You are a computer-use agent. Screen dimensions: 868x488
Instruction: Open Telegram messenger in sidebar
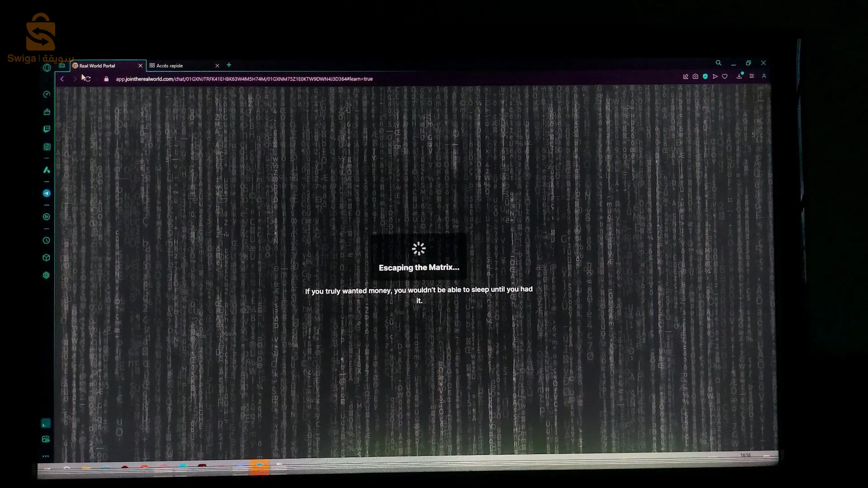pyautogui.click(x=47, y=193)
